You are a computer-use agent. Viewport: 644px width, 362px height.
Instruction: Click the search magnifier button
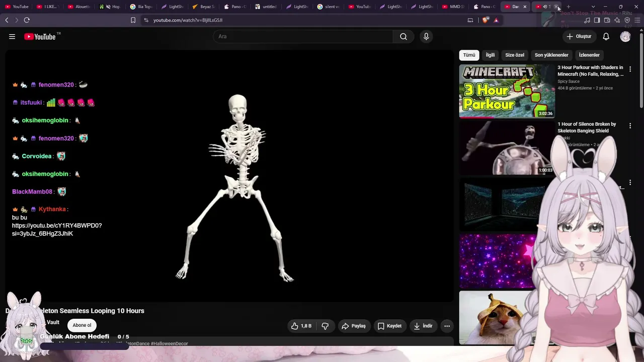[404, 36]
